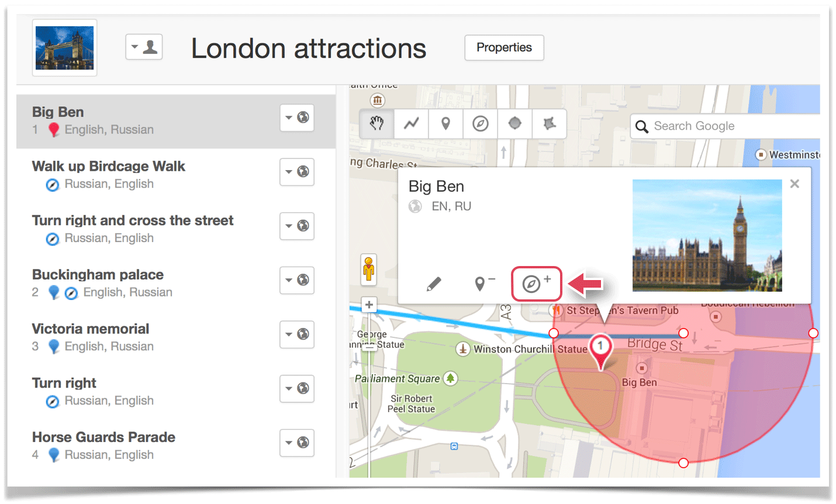This screenshot has height=504, width=836.
Task: Select Walk up Birdcage Walk list item
Action: click(176, 175)
